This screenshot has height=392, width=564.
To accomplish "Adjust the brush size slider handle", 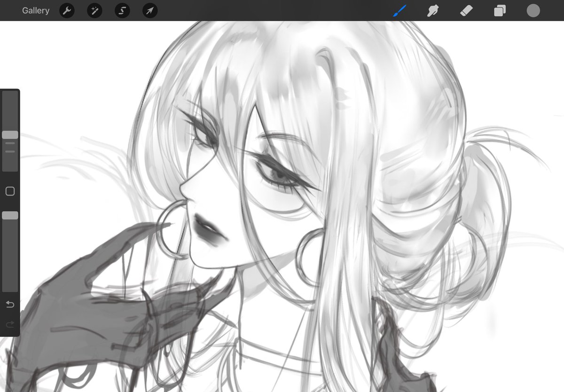I will (10, 135).
